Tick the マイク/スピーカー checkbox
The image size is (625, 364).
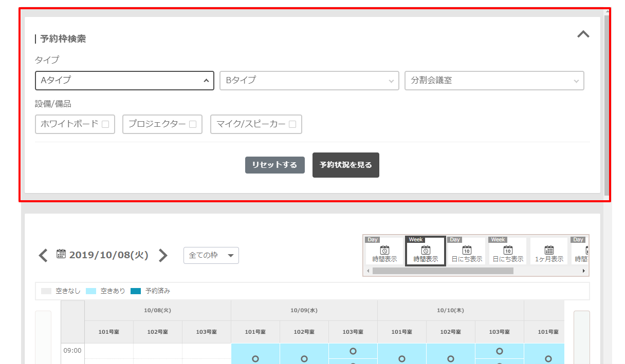pyautogui.click(x=292, y=124)
